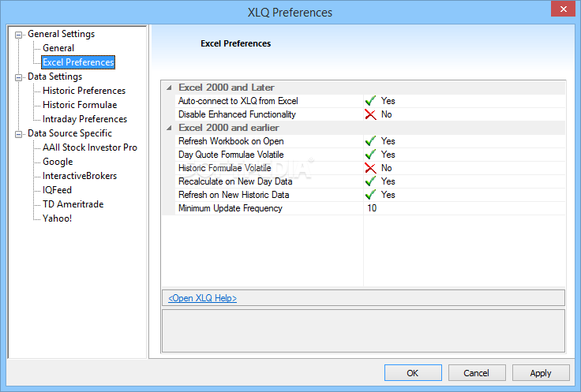This screenshot has width=581, height=392.
Task: Open Historic Formulae page
Action: 80,105
